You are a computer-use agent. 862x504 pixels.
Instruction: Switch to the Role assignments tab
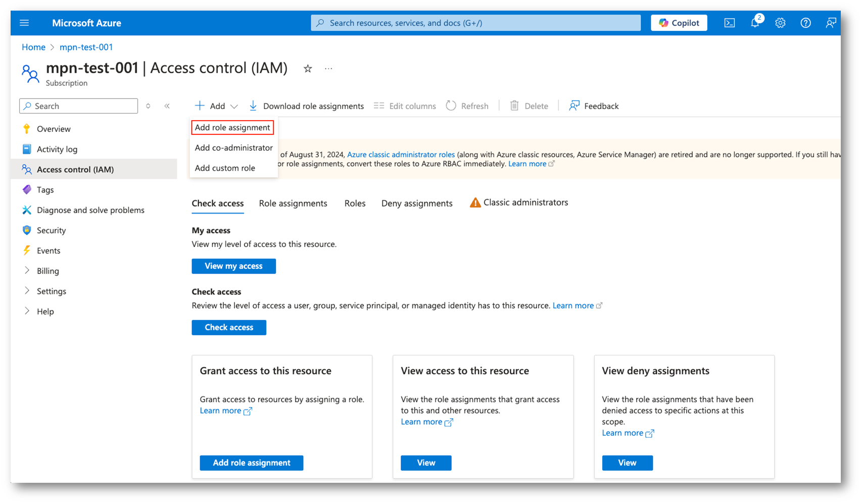coord(293,203)
